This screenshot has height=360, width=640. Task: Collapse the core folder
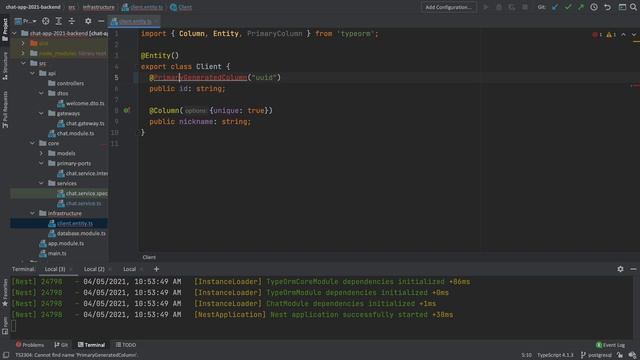point(32,143)
